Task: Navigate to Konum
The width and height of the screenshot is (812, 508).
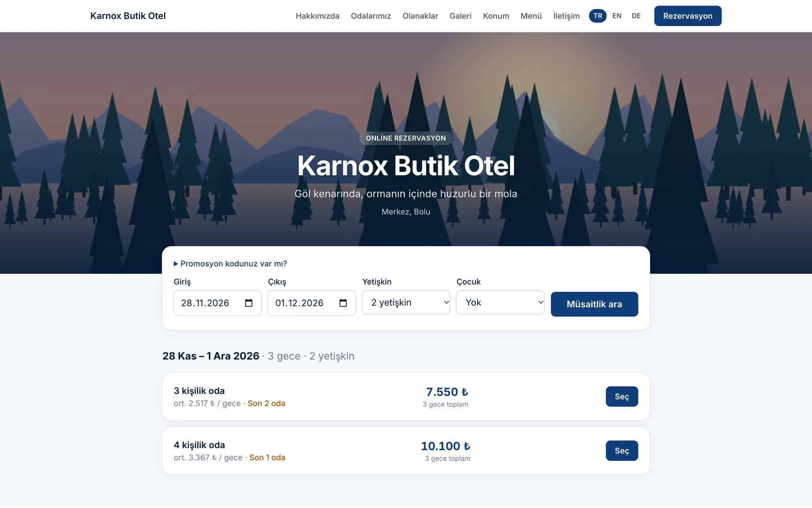Action: click(496, 16)
